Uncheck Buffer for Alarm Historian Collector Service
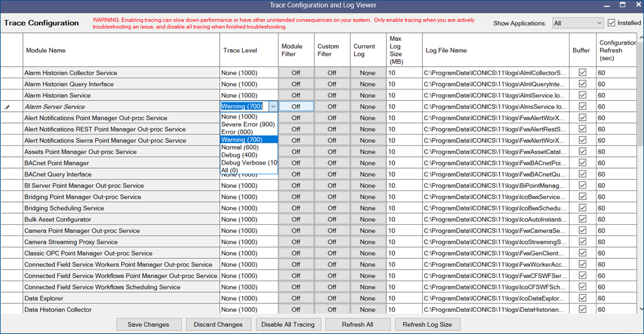Screen dimensions: 644x334 tap(582, 72)
